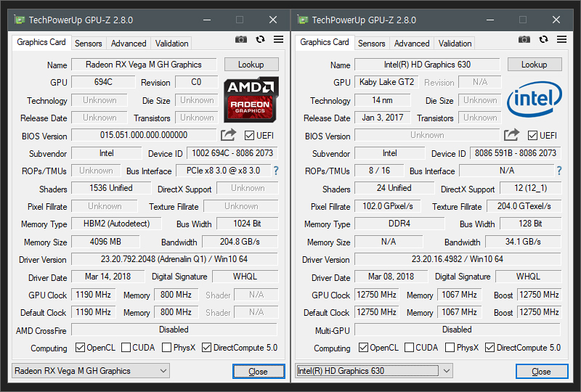Open Bus Interface help question mark in Radeon window
Image resolution: width=581 pixels, height=392 pixels.
pos(276,171)
